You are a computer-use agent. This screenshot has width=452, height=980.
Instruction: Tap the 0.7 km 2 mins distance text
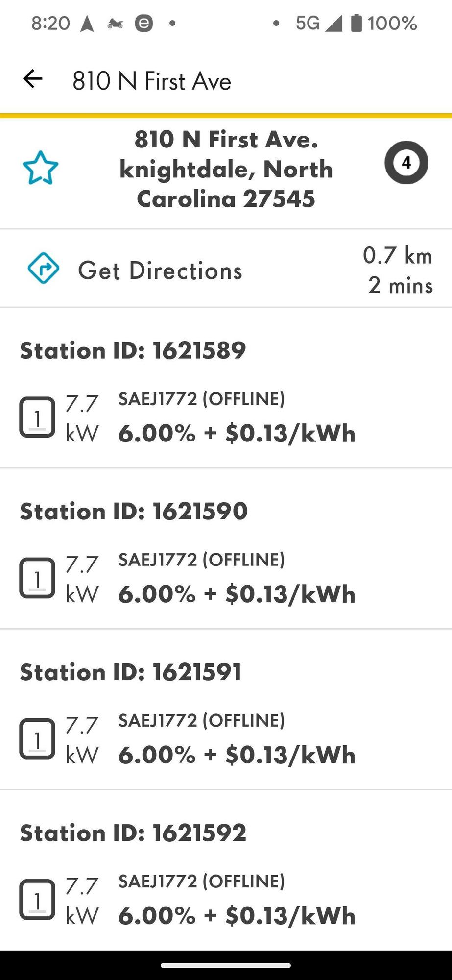pyautogui.click(x=398, y=270)
